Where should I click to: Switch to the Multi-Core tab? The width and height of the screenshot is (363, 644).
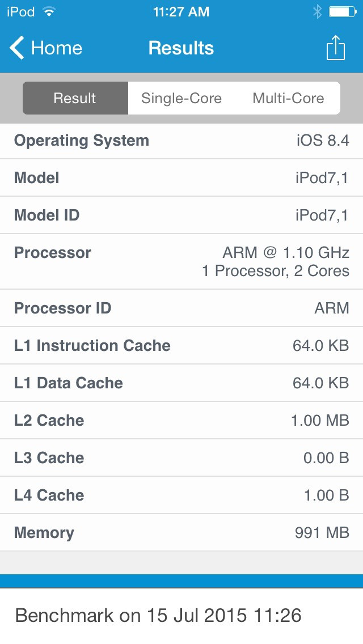[288, 98]
